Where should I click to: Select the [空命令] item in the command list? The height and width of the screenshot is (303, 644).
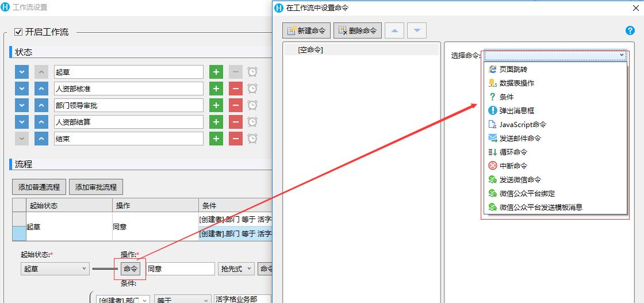click(362, 49)
